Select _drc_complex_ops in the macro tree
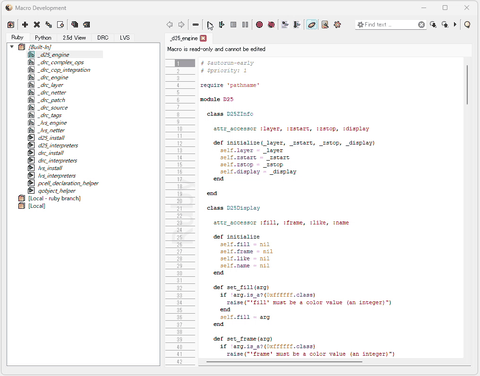480x376 pixels. tap(61, 62)
